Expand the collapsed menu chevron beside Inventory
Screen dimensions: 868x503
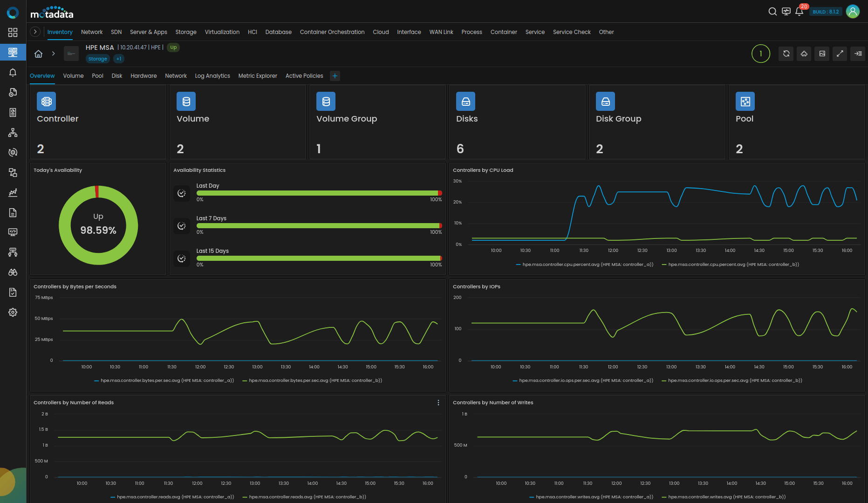point(35,32)
